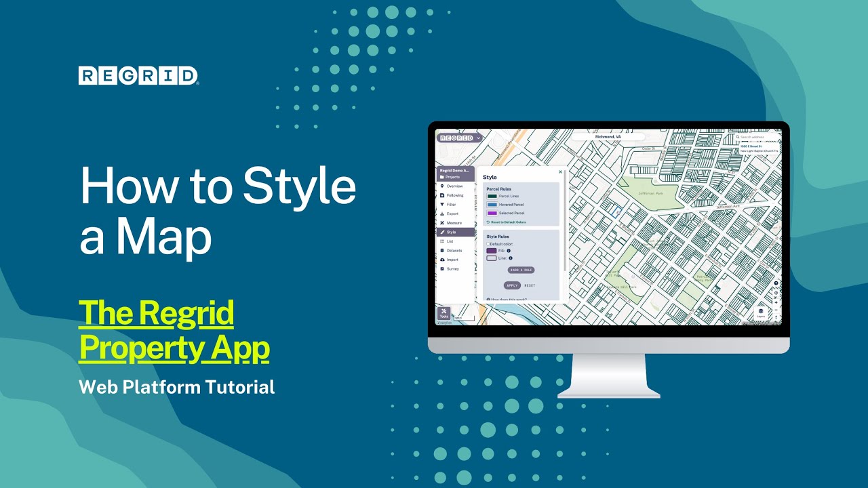Click the Line color swatch

(492, 258)
